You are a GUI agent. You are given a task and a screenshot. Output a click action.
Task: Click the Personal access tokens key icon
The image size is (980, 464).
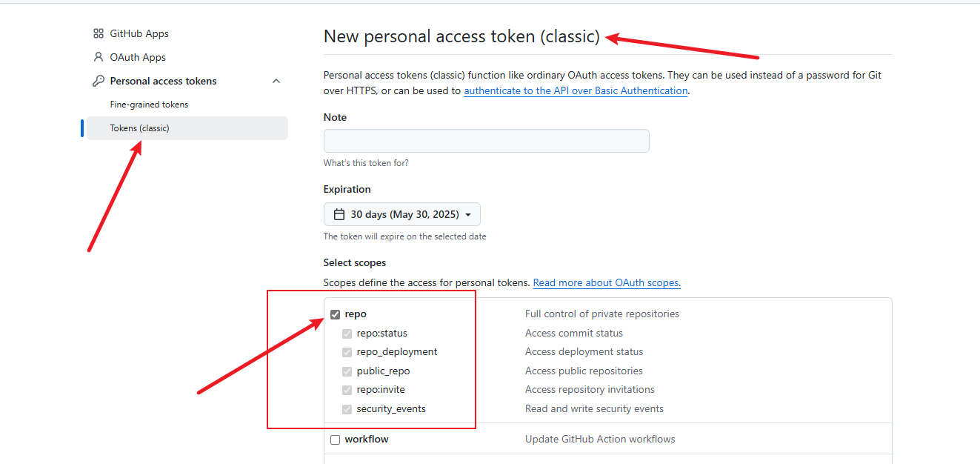point(98,81)
